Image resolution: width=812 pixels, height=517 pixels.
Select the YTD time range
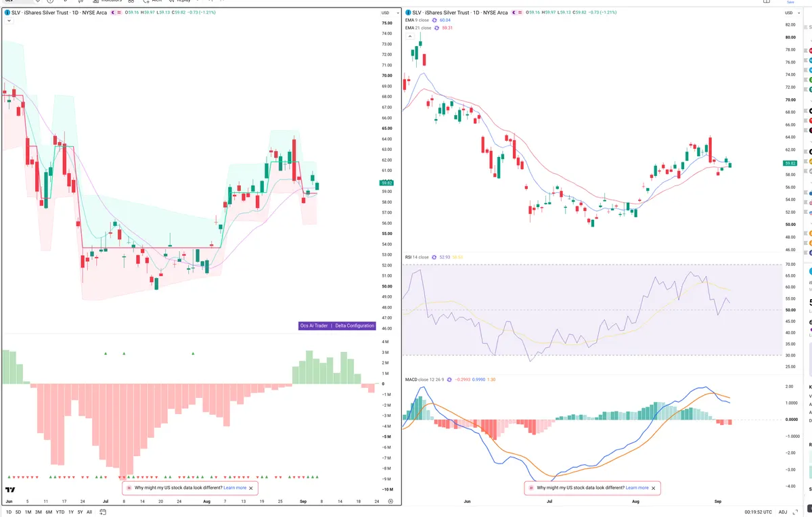[x=60, y=512]
